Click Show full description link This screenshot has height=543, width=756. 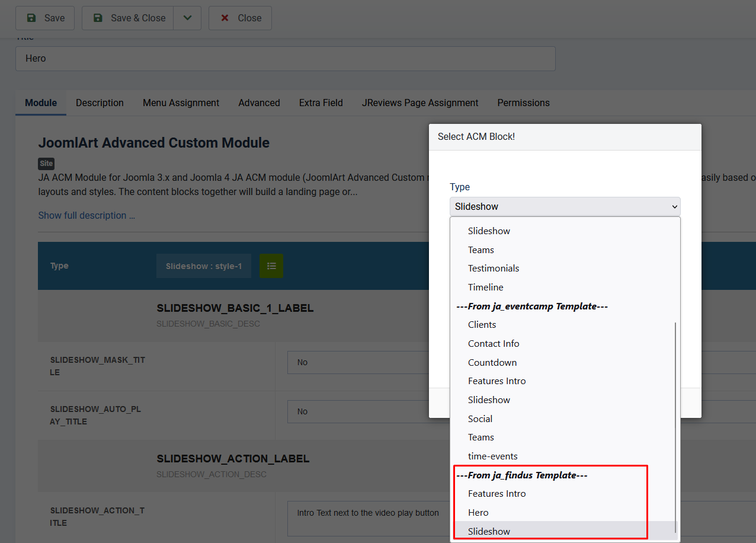[x=87, y=215]
